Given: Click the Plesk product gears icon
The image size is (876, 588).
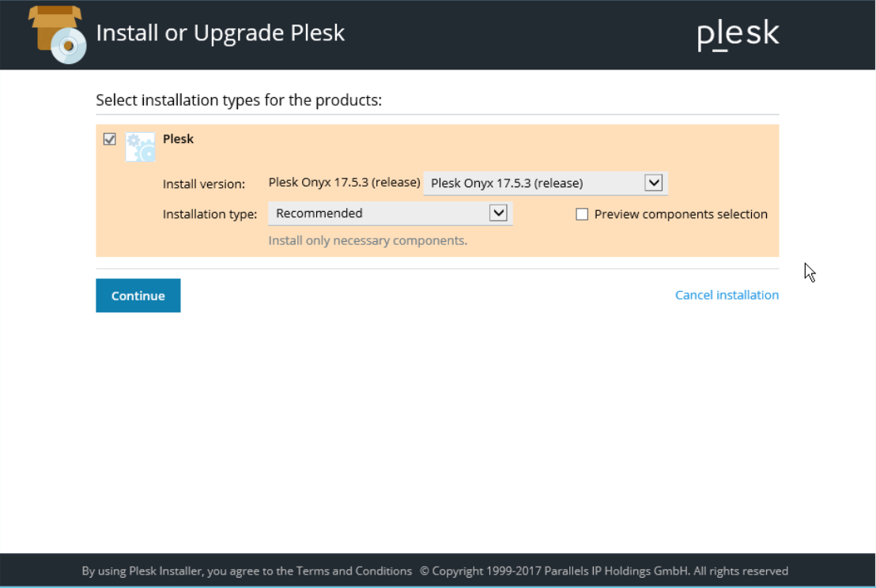Looking at the screenshot, I should tap(140, 147).
